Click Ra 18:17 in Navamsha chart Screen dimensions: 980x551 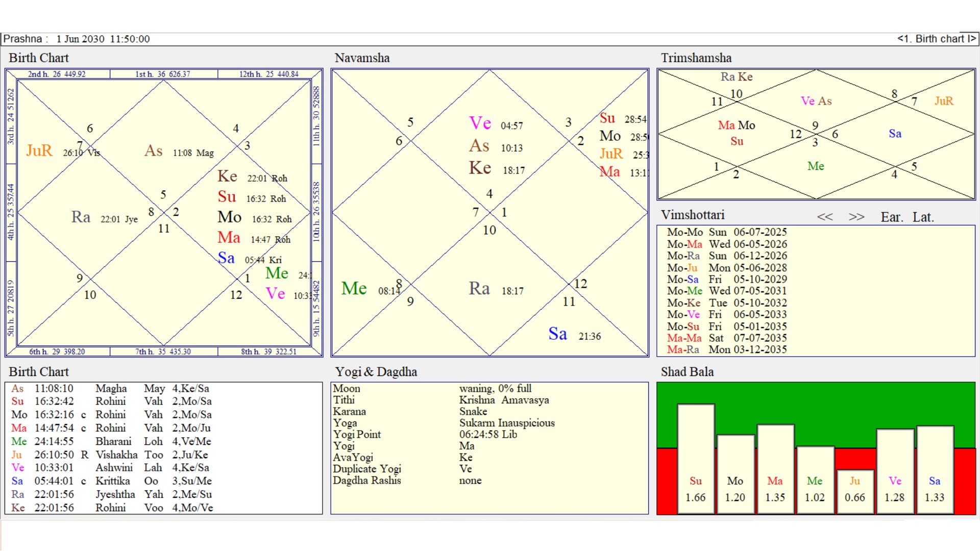497,289
